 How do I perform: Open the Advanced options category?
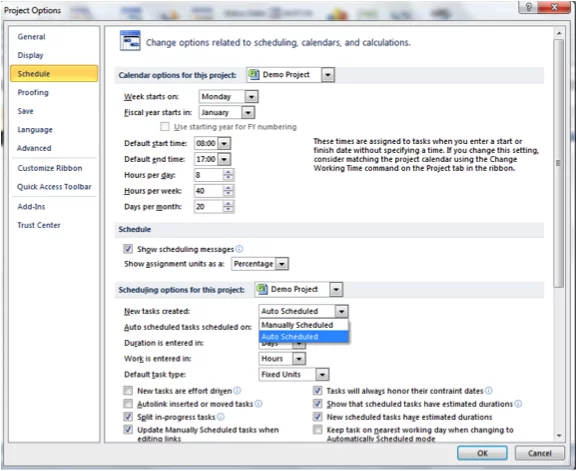(x=34, y=148)
